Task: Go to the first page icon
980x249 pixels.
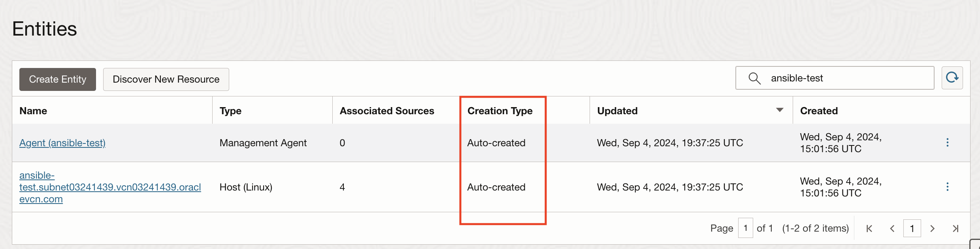Action: [869, 228]
